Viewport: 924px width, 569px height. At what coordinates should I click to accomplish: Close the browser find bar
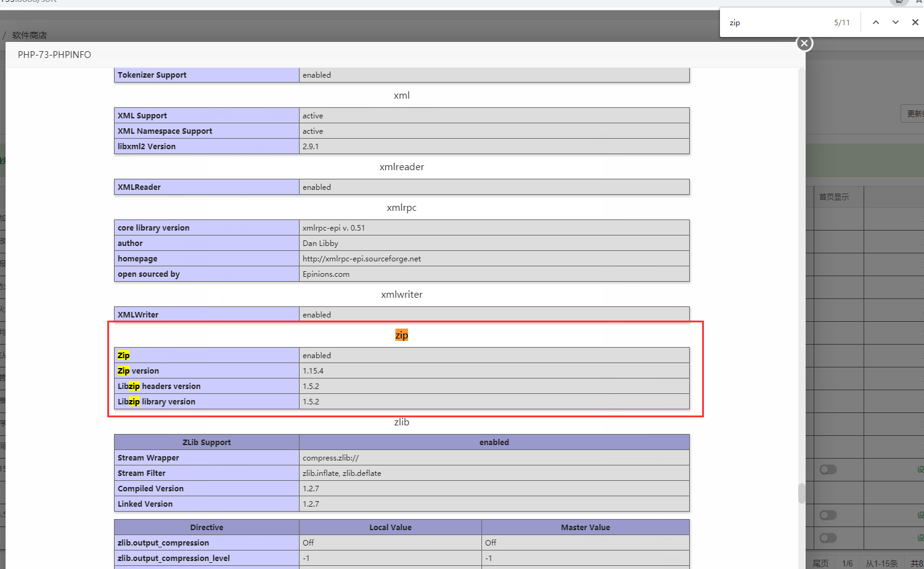[x=915, y=22]
